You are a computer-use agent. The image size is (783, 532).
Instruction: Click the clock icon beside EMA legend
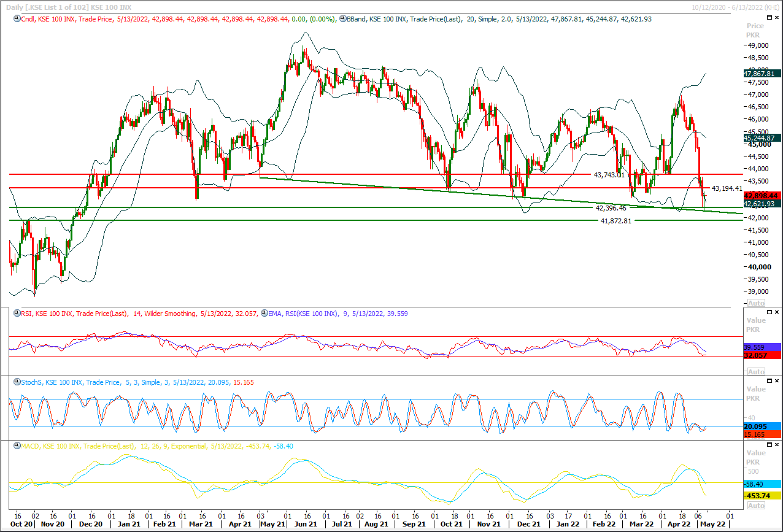point(264,314)
